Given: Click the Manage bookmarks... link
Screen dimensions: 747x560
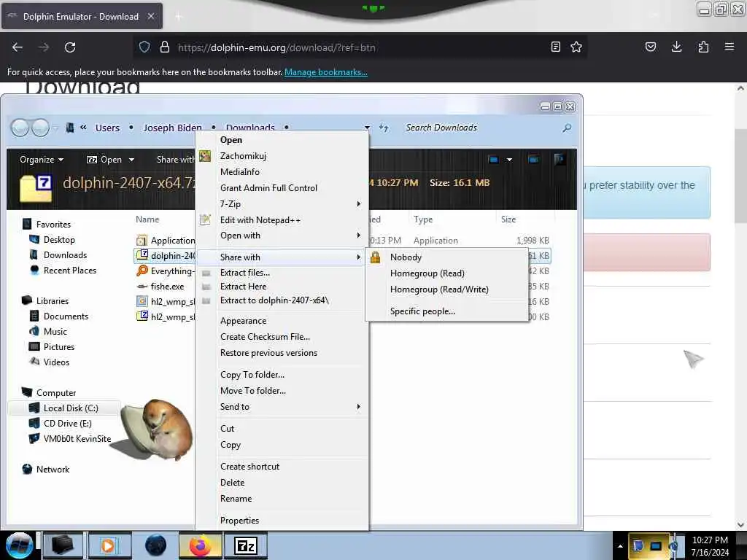Looking at the screenshot, I should coord(326,72).
